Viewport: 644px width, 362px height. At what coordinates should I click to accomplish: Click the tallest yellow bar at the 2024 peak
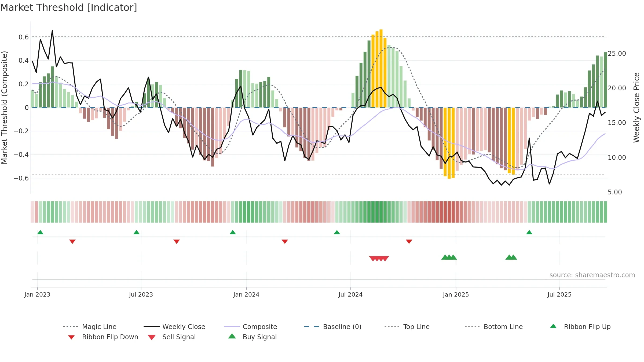(x=381, y=68)
